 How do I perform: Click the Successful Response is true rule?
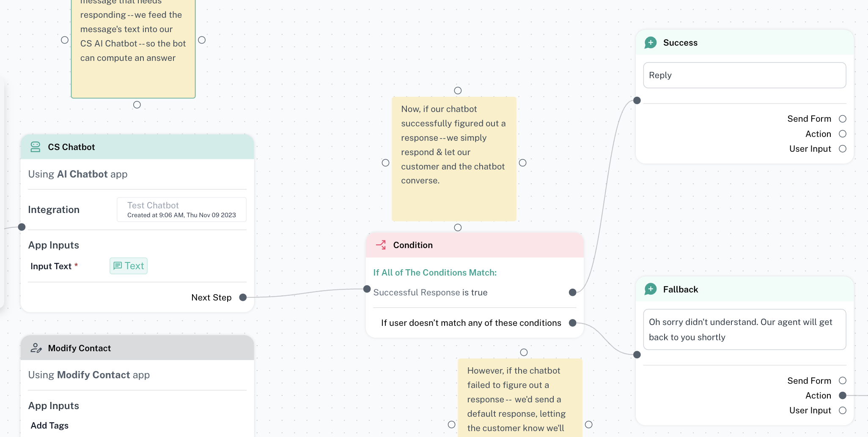tap(430, 292)
